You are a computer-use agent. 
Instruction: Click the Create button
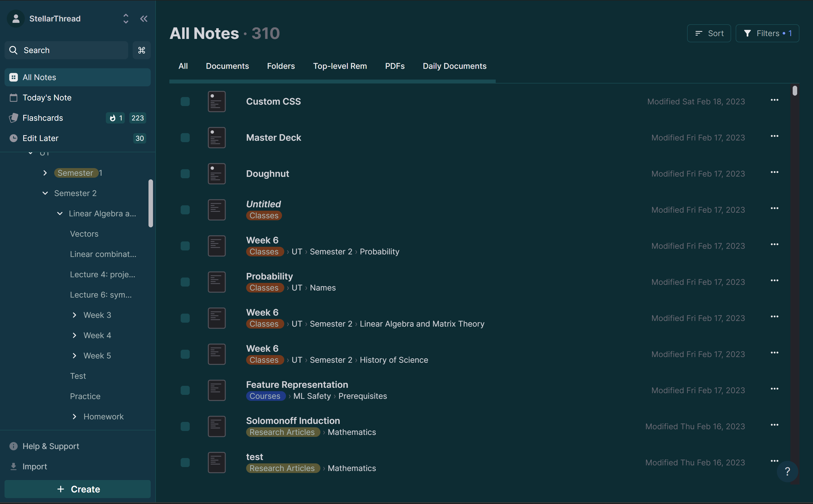coord(77,489)
